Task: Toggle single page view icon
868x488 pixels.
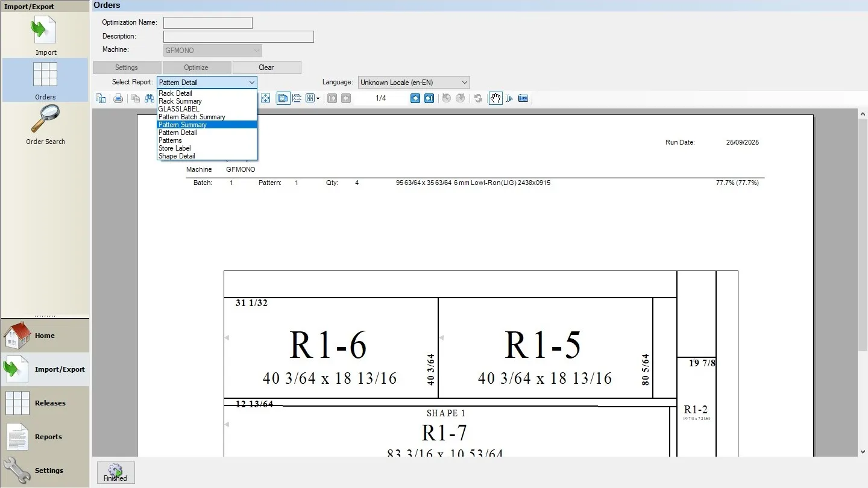Action: pos(283,98)
